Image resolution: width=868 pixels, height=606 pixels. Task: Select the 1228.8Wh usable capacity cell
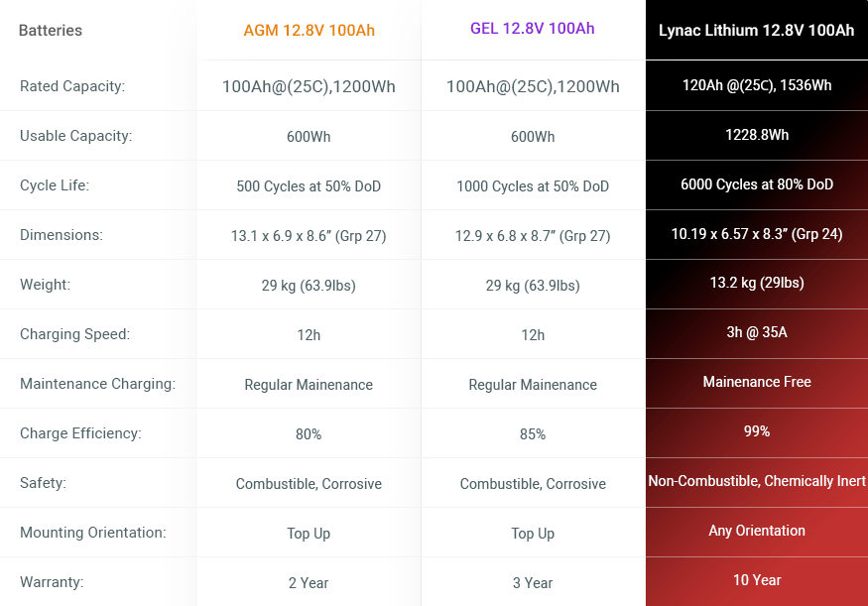tap(757, 135)
